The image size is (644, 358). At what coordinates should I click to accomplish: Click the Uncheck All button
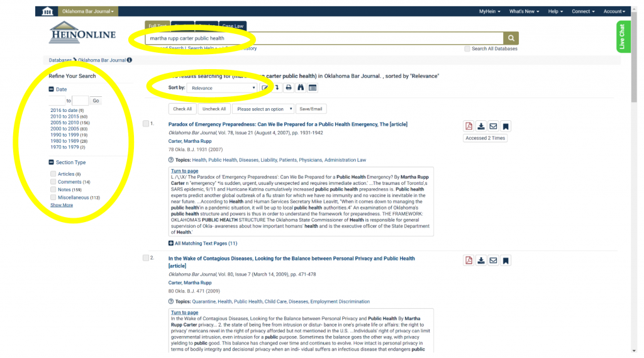(214, 109)
